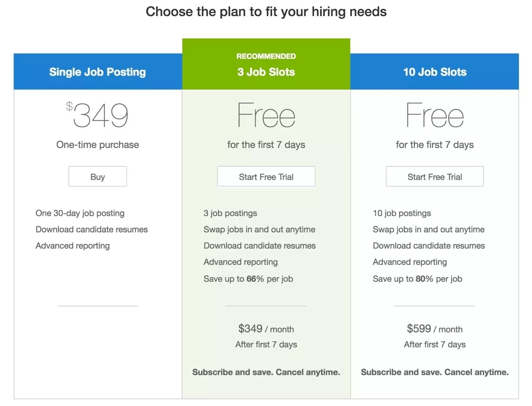Select the 10 Job Slots plan header
Image resolution: width=532 pixels, height=406 pixels.
434,72
